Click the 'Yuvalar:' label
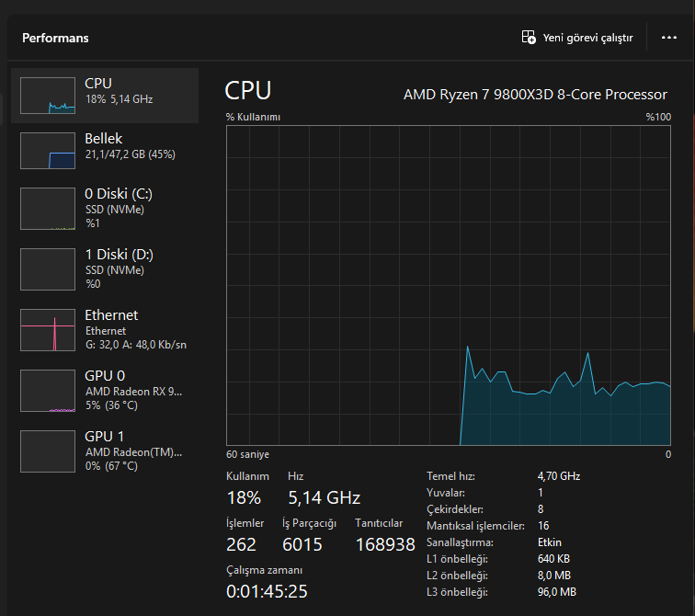The width and height of the screenshot is (695, 616). [x=446, y=493]
